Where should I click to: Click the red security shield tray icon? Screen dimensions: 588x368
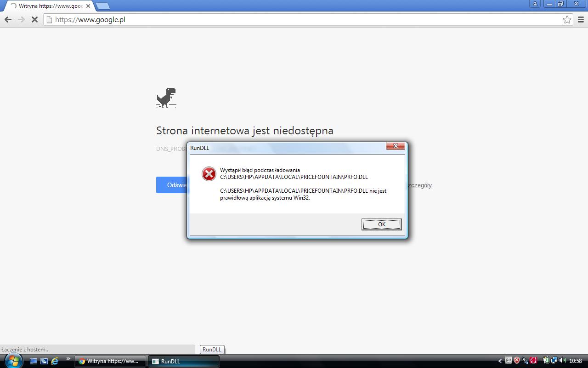[x=517, y=361]
